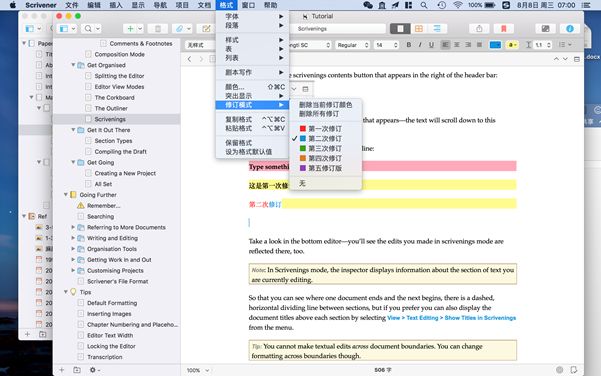Click the gear actions menu in binder footer
The width and height of the screenshot is (601, 376).
tap(94, 370)
